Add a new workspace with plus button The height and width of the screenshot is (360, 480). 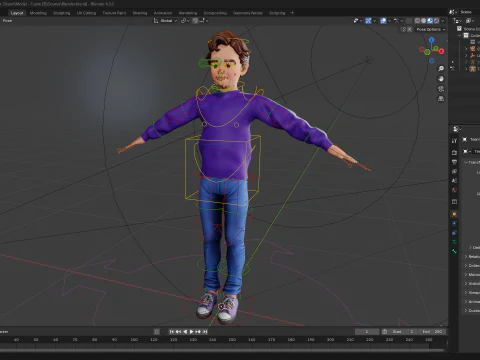click(292, 13)
